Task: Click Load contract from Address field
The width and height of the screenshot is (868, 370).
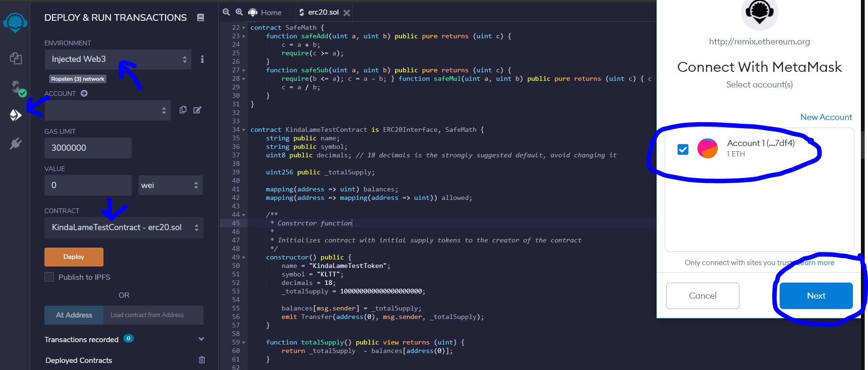Action: [x=154, y=315]
